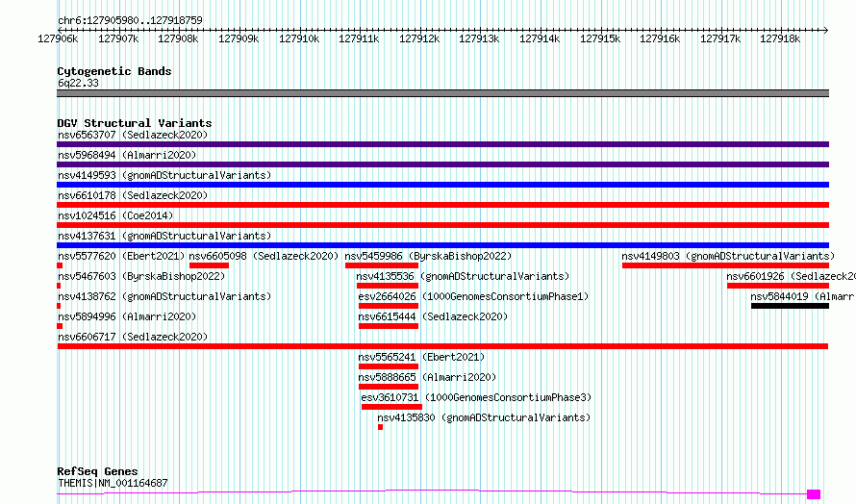This screenshot has height=504, width=856.
Task: Click the red bar under nsv6615444
Action: click(389, 326)
